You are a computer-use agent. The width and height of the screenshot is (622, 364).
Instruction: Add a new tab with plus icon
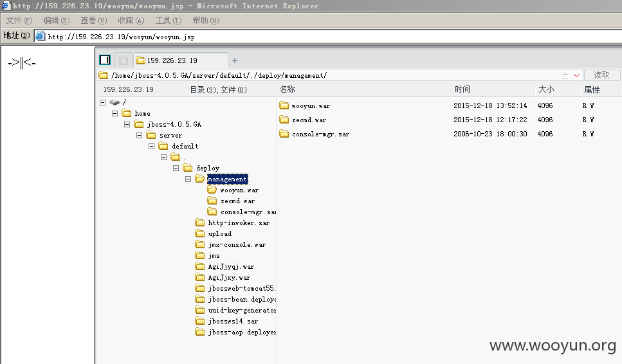pyautogui.click(x=234, y=60)
